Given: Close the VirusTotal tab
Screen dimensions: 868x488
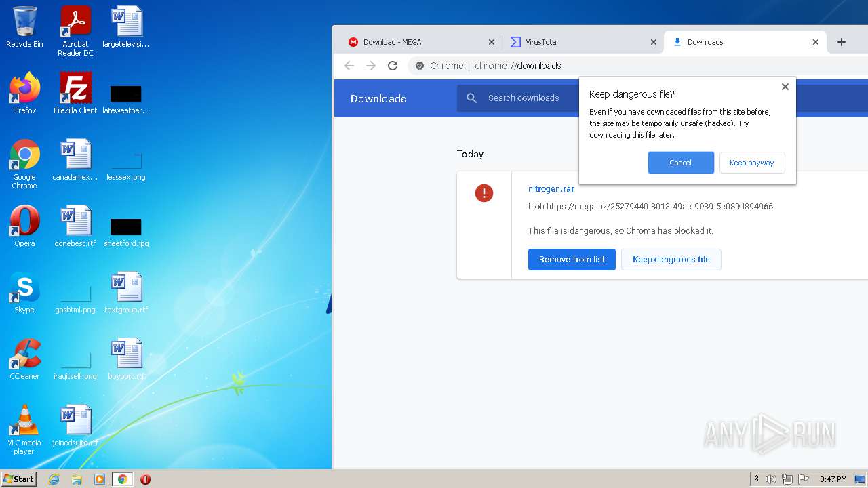Looking at the screenshot, I should pos(654,42).
